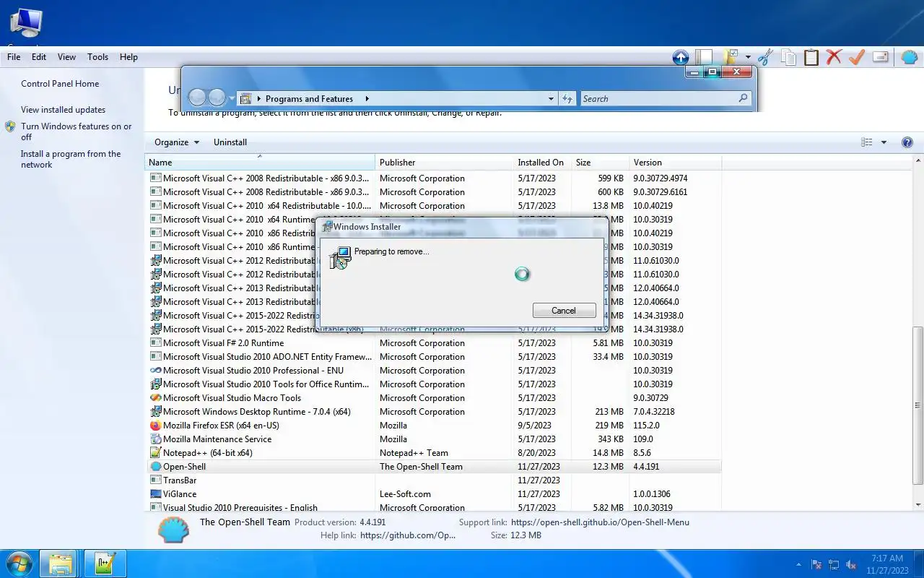This screenshot has width=924, height=578.
Task: Sort by the Publisher column header
Action: point(444,163)
